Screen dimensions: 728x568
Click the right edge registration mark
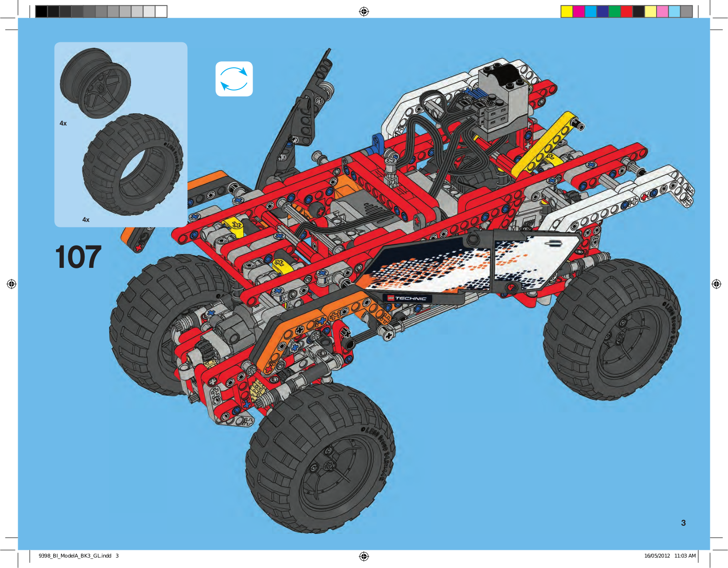716,284
